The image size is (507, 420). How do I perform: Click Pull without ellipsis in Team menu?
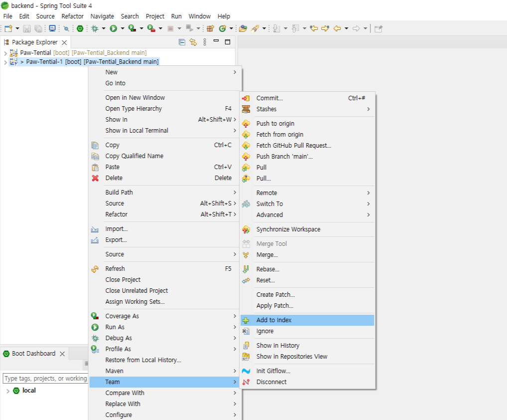pos(307,167)
